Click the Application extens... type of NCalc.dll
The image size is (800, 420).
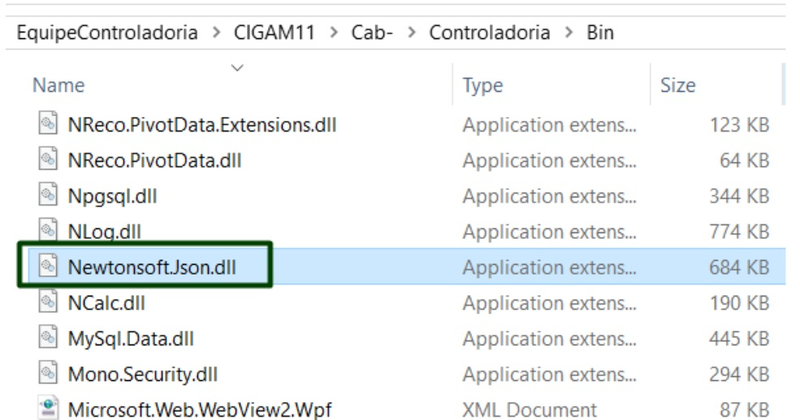(x=549, y=303)
